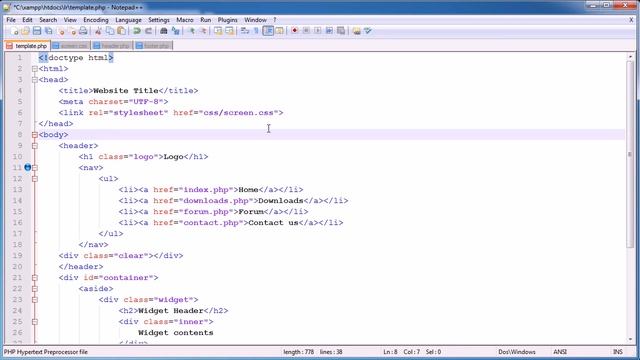Toggle synchronized vertical scrolling
This screenshot has height=360, width=640.
pos(218,31)
